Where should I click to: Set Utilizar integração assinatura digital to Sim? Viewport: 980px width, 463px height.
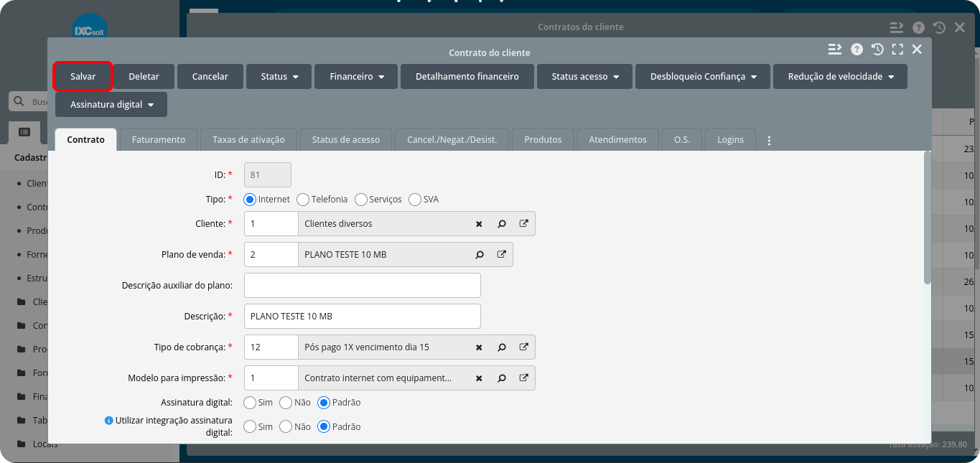(250, 426)
